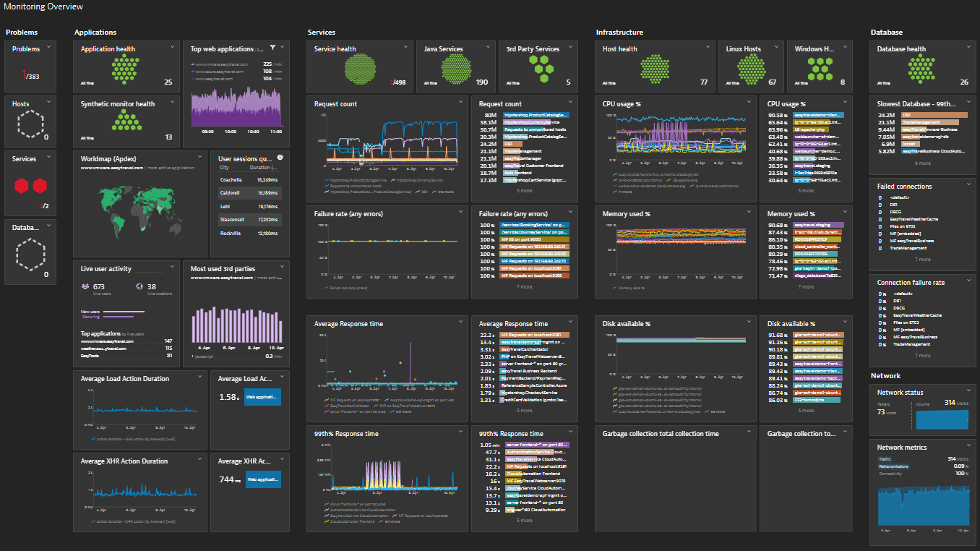Open the filter icon on Top web applications tile
Screen dimensions: 980x551
[x=272, y=48]
